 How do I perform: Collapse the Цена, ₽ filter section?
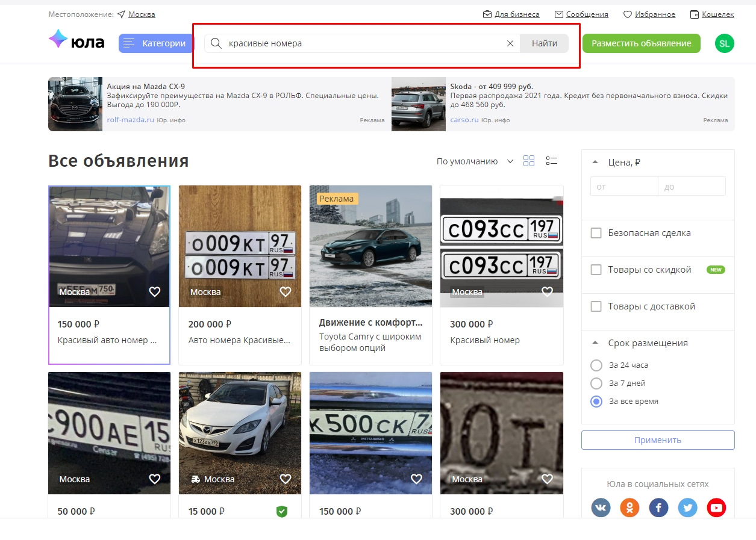(595, 162)
